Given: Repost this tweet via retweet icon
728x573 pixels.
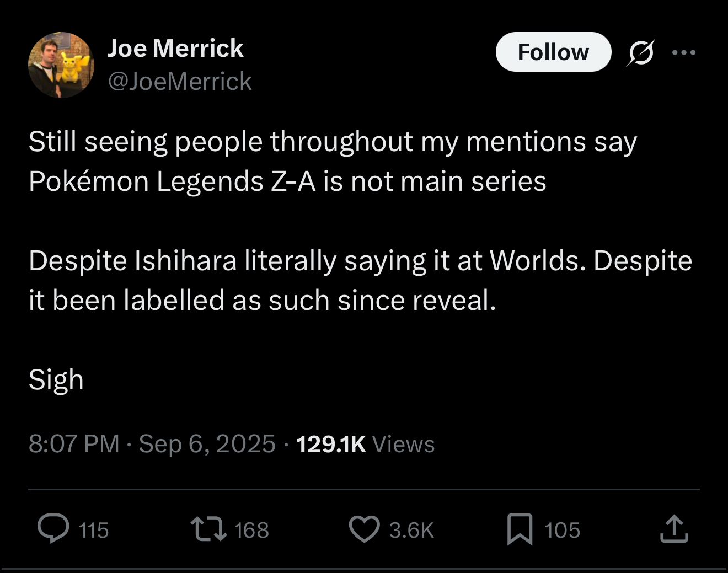Looking at the screenshot, I should [208, 528].
